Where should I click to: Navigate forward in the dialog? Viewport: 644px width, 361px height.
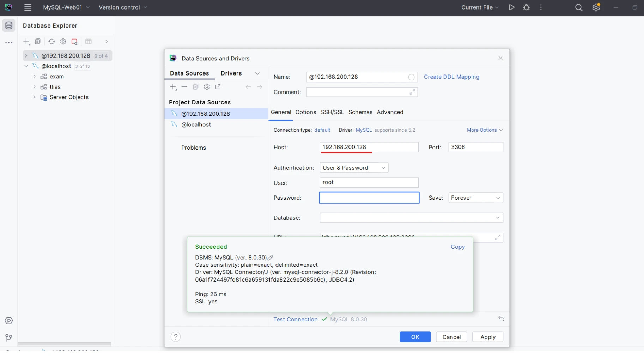pyautogui.click(x=260, y=87)
